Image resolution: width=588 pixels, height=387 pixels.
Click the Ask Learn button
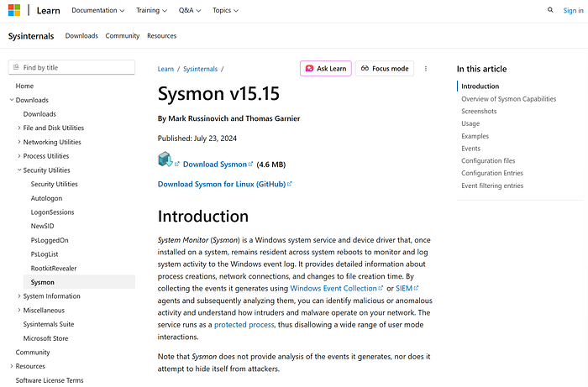click(326, 69)
